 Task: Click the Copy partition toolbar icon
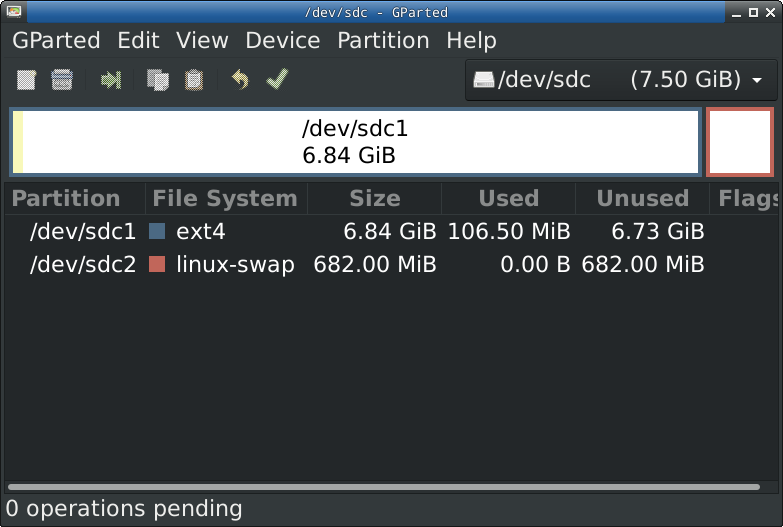click(x=158, y=80)
